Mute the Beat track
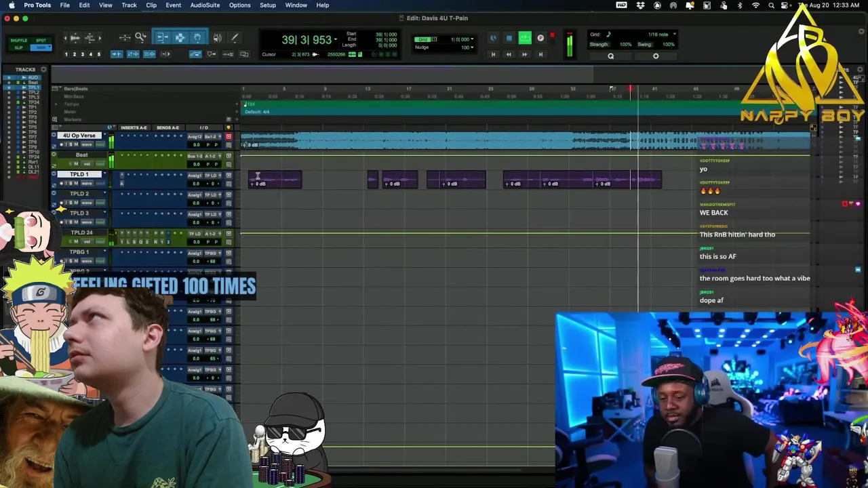 coord(76,163)
